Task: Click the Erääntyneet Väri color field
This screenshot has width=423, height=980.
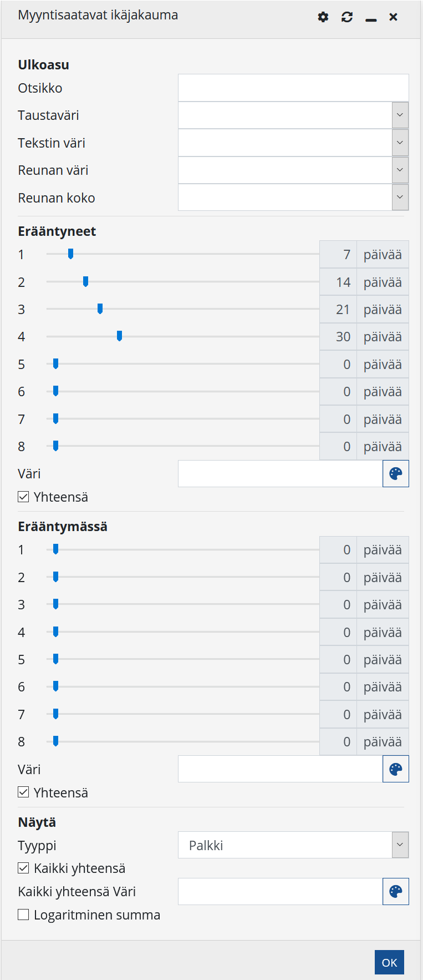Action: pos(280,474)
